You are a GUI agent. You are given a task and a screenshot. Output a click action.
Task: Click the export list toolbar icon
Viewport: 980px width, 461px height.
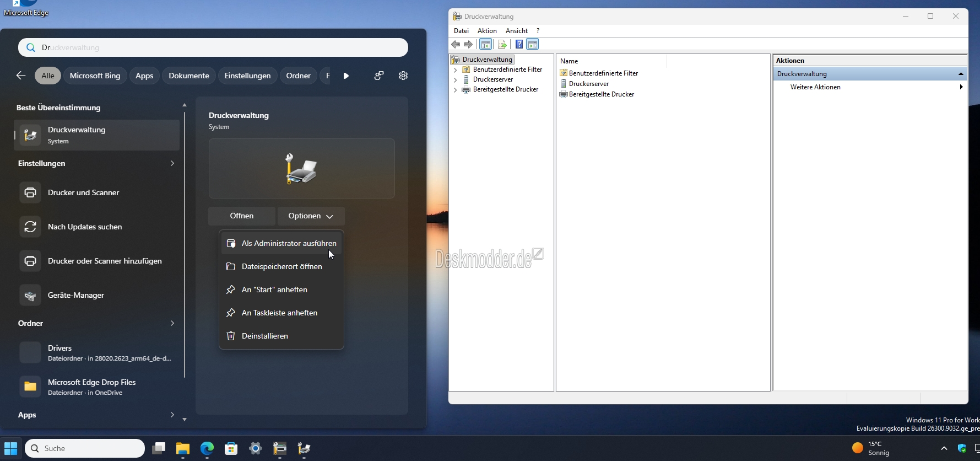coord(502,44)
